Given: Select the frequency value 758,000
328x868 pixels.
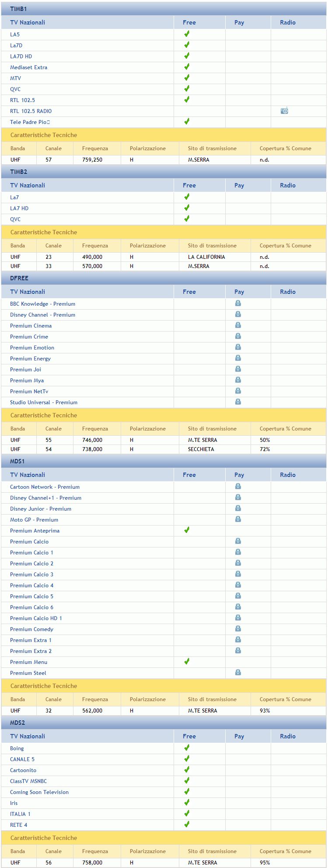Looking at the screenshot, I should click(x=92, y=863).
